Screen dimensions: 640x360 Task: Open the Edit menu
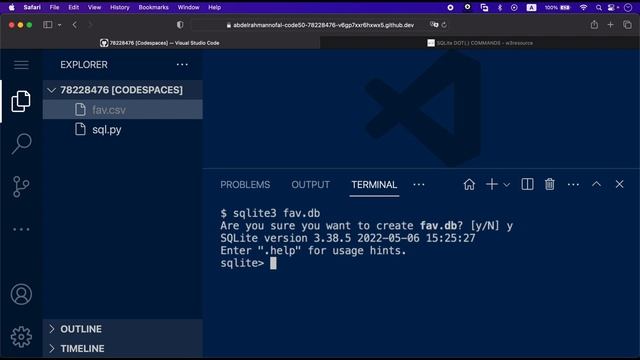coord(73,7)
